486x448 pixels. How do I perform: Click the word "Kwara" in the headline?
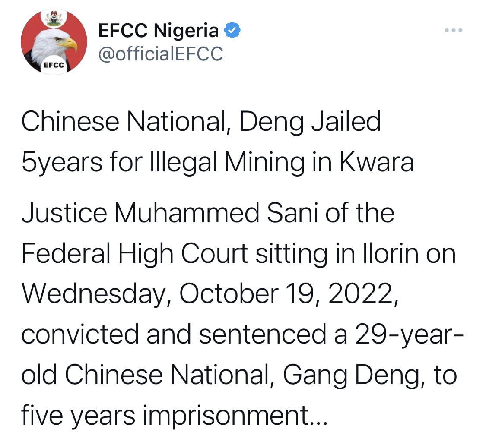[377, 162]
